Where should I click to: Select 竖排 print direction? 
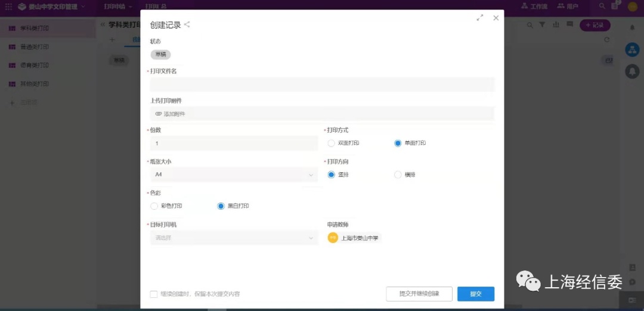pyautogui.click(x=331, y=175)
